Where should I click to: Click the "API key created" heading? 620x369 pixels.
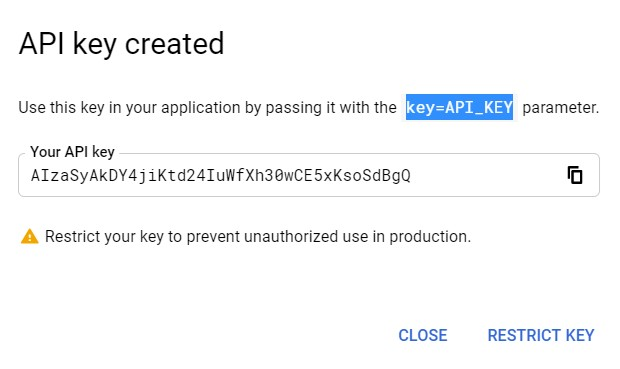tap(121, 44)
